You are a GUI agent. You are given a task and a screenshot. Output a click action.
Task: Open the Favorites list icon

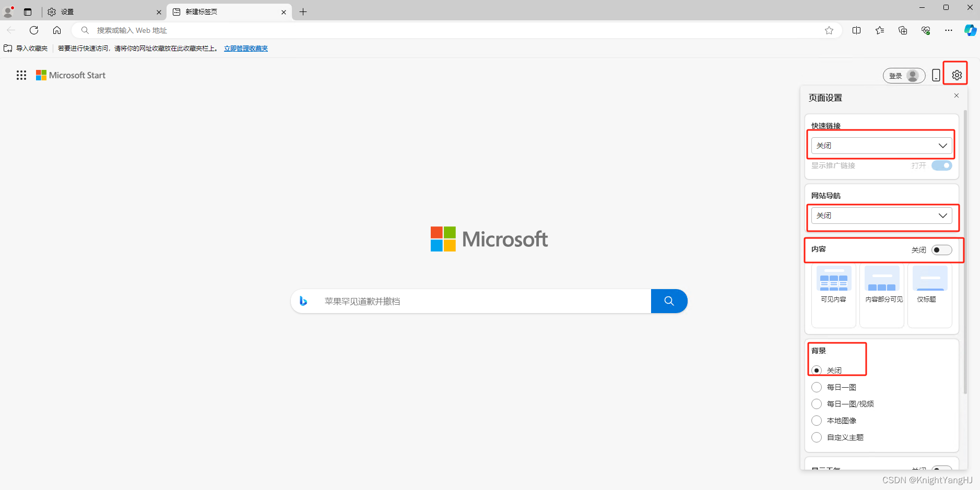tap(880, 30)
